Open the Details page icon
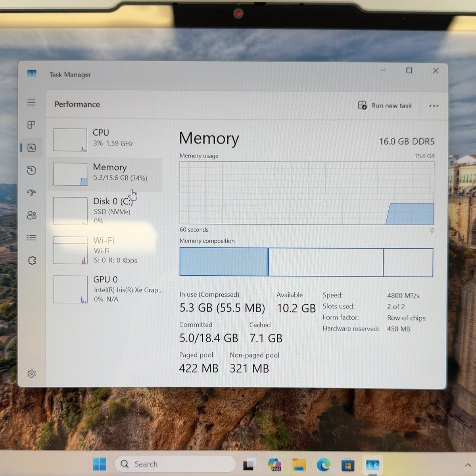This screenshot has height=476, width=476. [32, 238]
